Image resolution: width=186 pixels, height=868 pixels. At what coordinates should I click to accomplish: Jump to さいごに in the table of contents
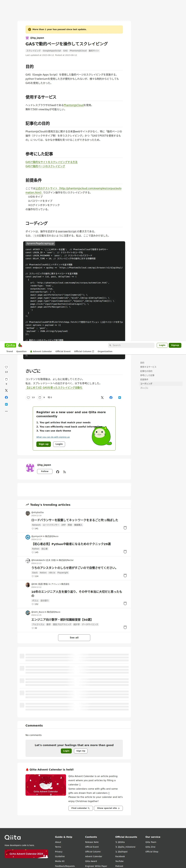(x=144, y=388)
